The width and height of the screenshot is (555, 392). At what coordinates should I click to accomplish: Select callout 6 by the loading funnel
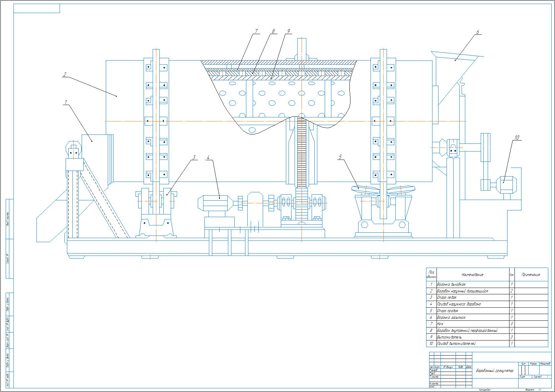(478, 32)
